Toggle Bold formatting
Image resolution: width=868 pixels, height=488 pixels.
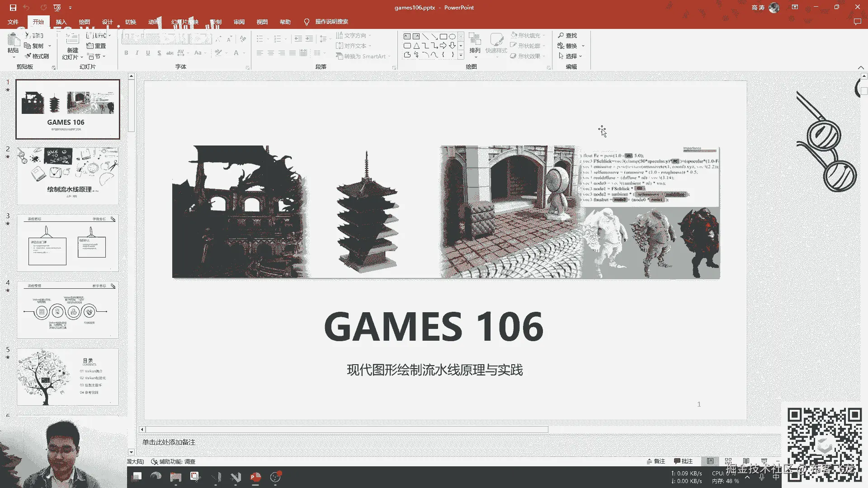[x=126, y=53]
